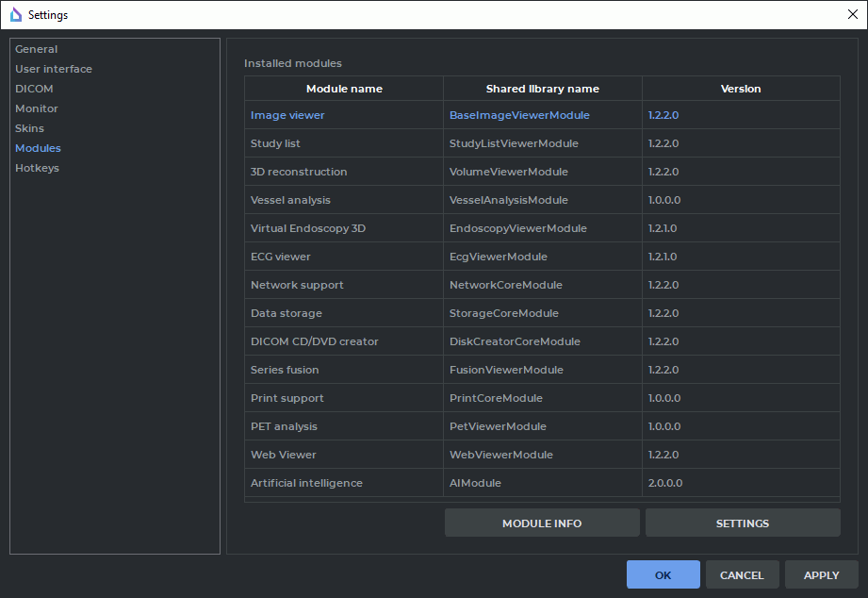Open the General settings section
The width and height of the screenshot is (868, 598).
point(36,49)
